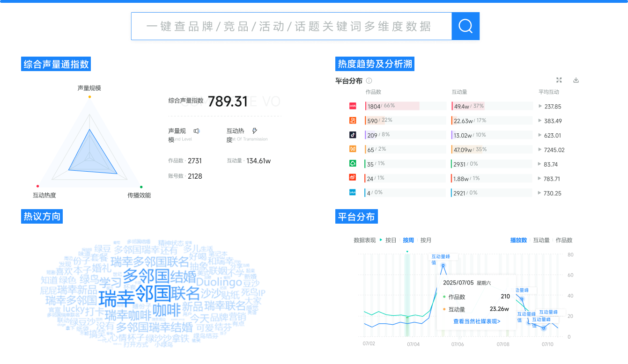Click the 互动量峰值 marker at chart peak
The image size is (628, 364).
pos(443,266)
